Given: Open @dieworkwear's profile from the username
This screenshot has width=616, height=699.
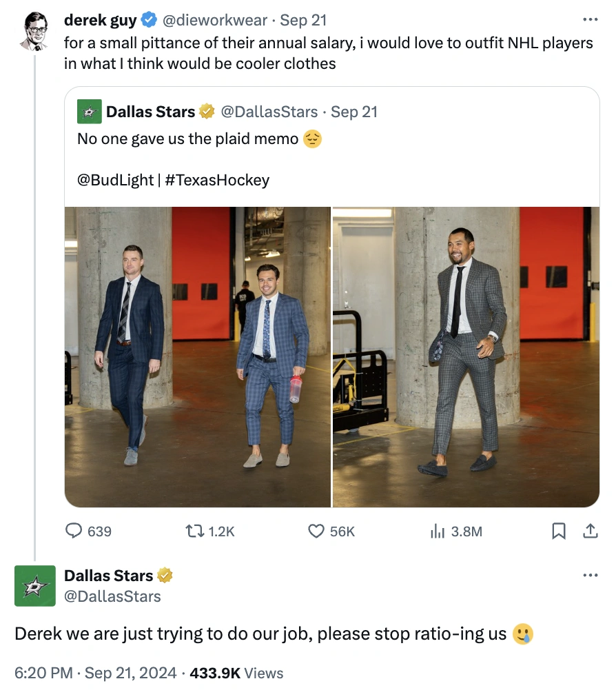Looking at the screenshot, I should coord(214,19).
